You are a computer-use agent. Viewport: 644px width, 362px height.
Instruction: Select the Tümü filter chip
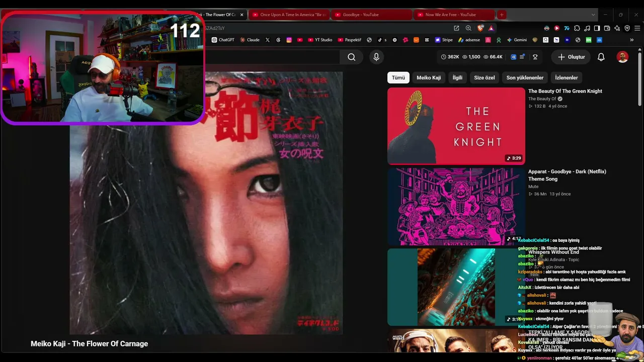point(398,77)
